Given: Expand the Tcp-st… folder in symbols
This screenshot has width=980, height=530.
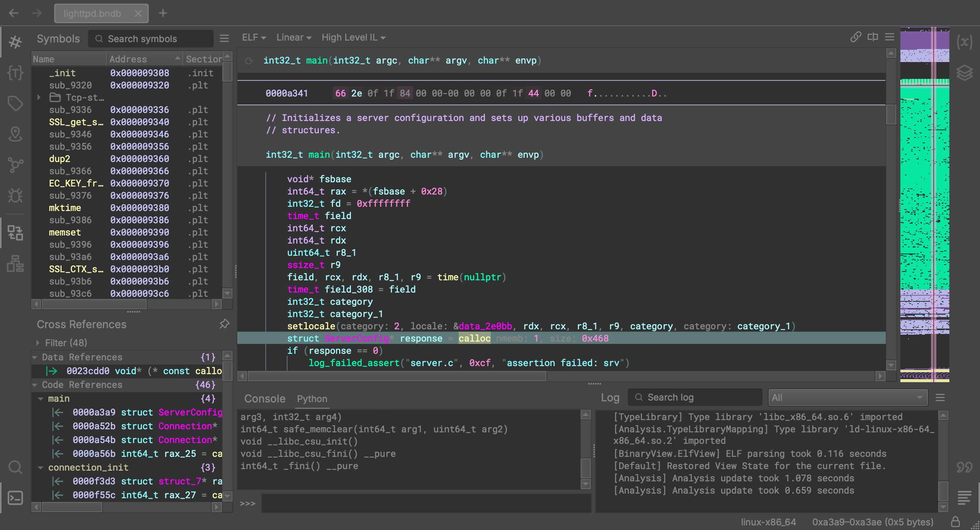Looking at the screenshot, I should pyautogui.click(x=39, y=97).
